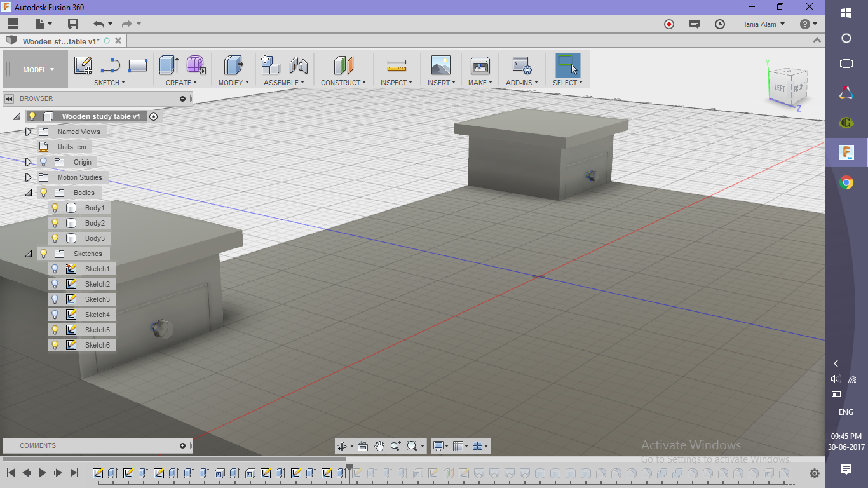This screenshot has width=868, height=488.
Task: Click the Redo arrow
Action: click(x=126, y=24)
